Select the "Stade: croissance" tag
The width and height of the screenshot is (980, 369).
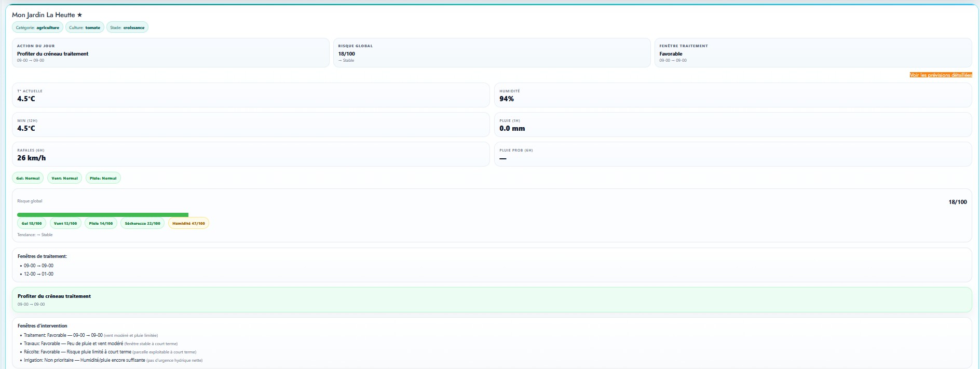coord(127,28)
